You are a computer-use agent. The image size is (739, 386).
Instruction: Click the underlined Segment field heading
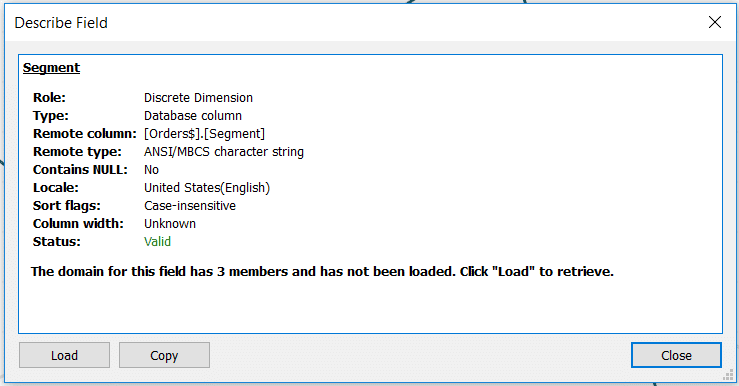[51, 68]
